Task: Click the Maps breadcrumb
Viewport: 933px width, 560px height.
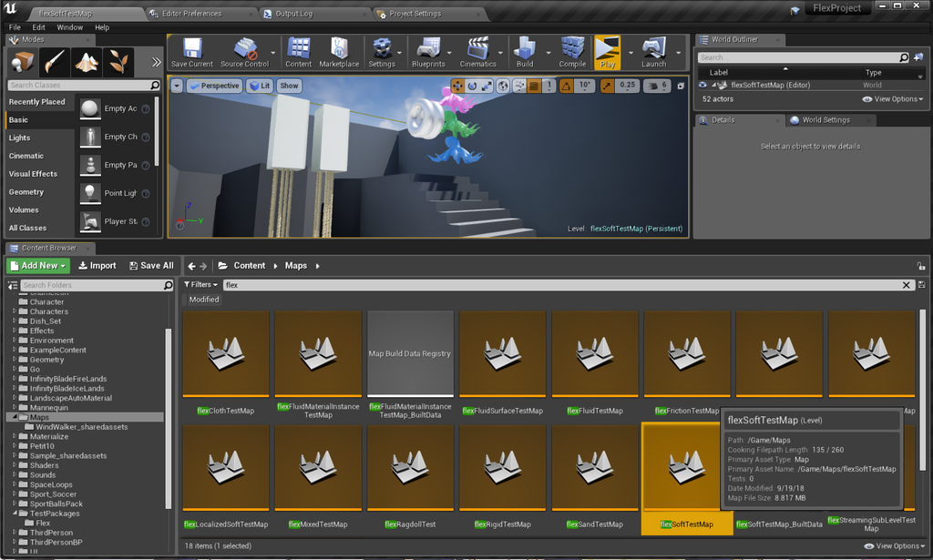Action: pyautogui.click(x=296, y=266)
